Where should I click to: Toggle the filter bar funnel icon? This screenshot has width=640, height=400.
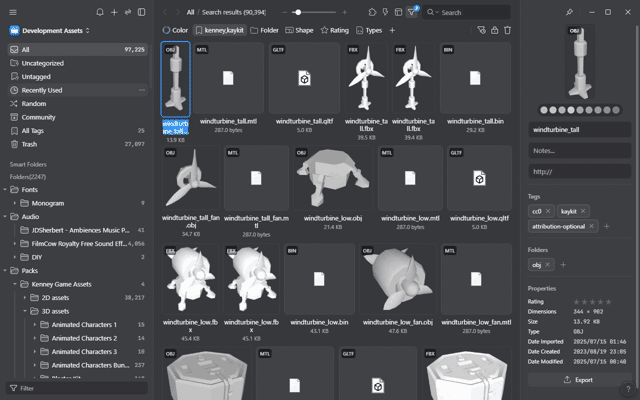coord(411,12)
